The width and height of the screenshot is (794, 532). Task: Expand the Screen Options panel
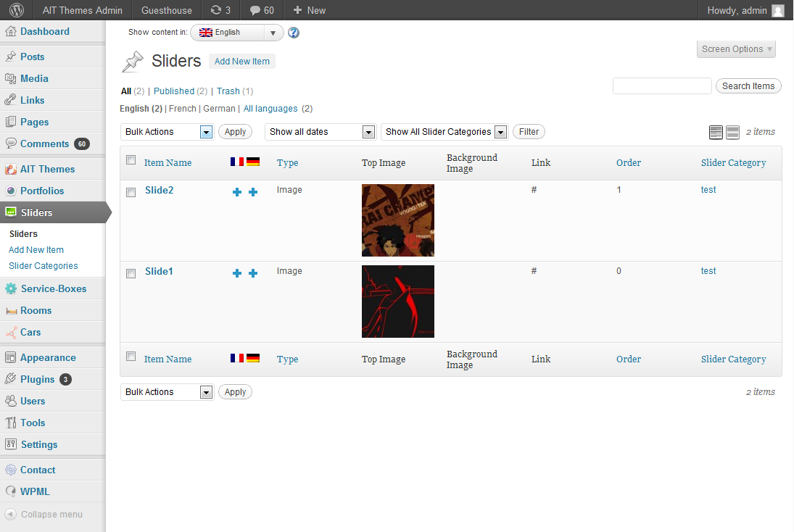[x=736, y=49]
